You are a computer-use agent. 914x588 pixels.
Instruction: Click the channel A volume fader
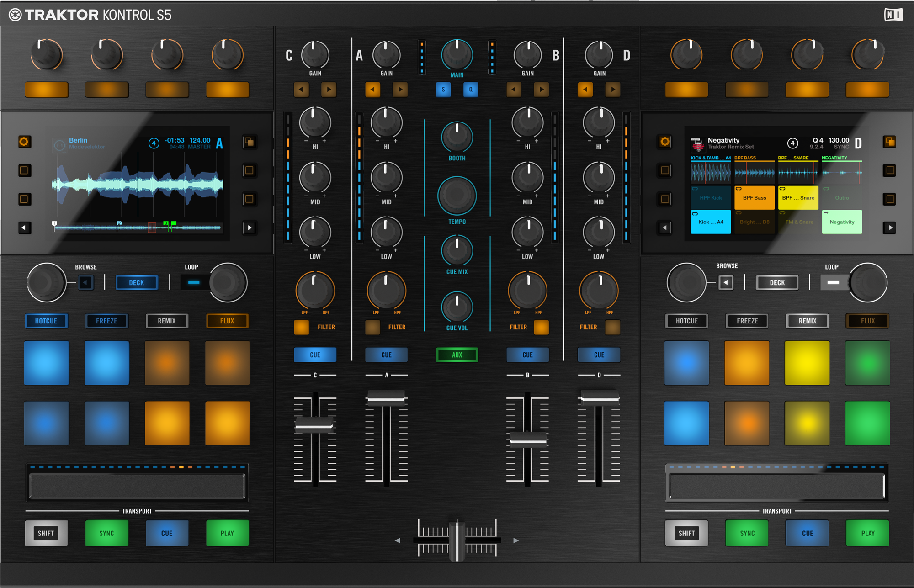(x=386, y=398)
